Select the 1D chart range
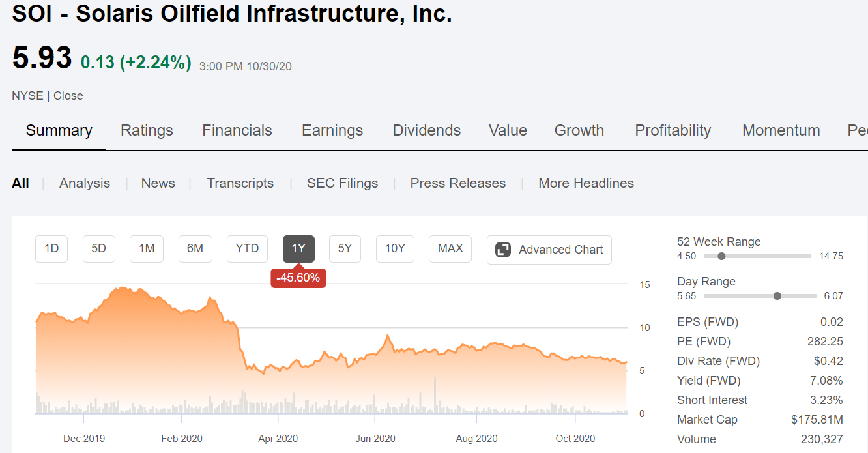 point(51,249)
